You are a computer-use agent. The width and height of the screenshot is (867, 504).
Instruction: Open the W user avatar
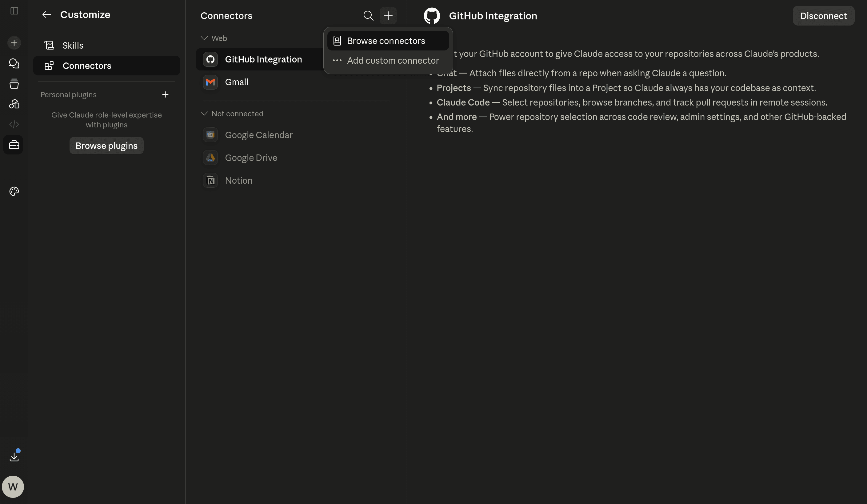coord(13,486)
